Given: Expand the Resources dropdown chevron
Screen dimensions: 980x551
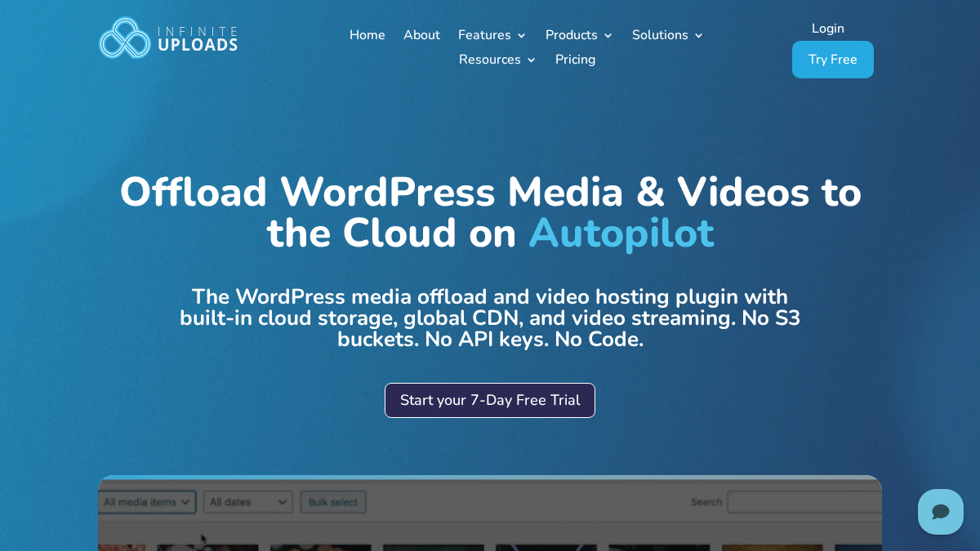Looking at the screenshot, I should click(x=531, y=60).
